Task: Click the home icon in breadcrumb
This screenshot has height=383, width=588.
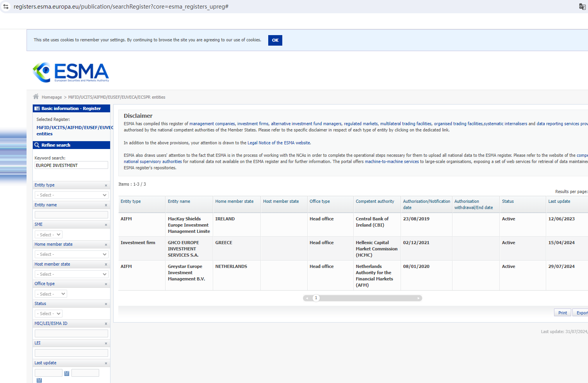Action: (36, 97)
